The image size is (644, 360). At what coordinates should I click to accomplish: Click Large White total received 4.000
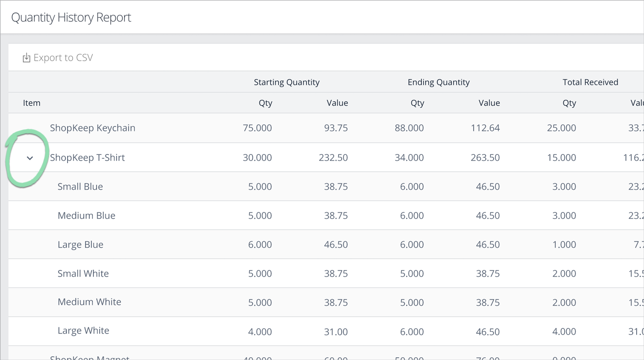click(x=564, y=331)
